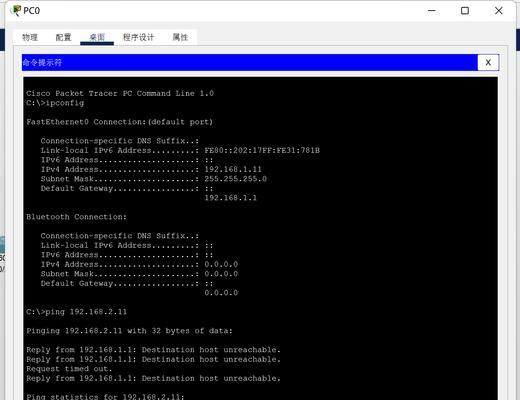Select the 桌面 tab
The width and height of the screenshot is (520, 400).
[x=97, y=37]
